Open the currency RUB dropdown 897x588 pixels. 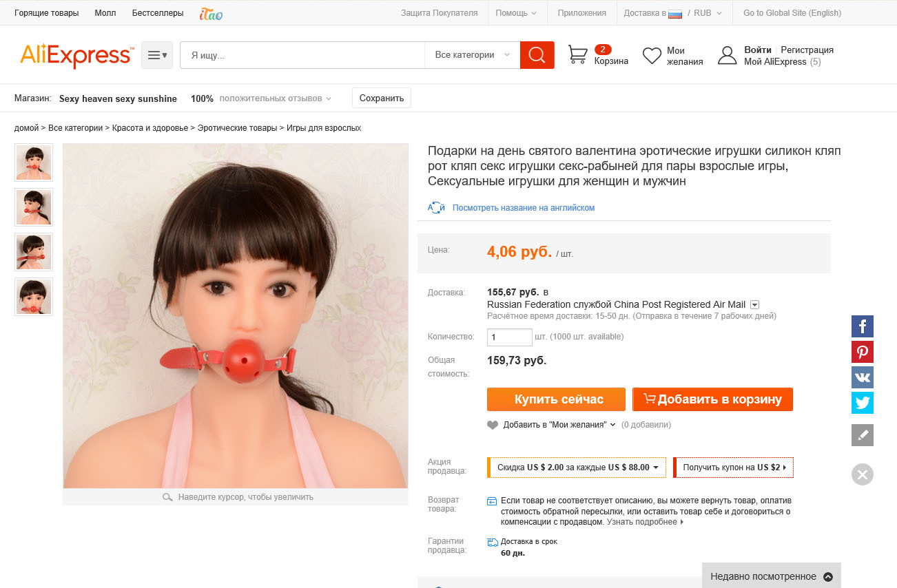point(708,13)
